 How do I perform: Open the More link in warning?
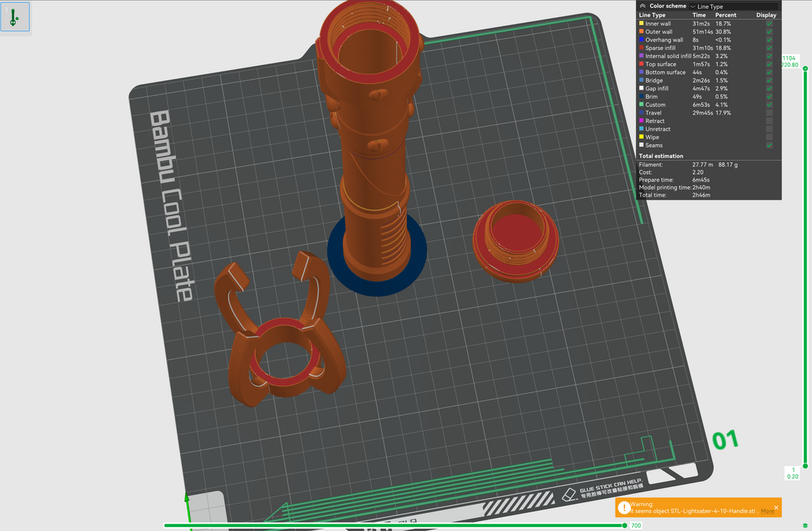[767, 511]
